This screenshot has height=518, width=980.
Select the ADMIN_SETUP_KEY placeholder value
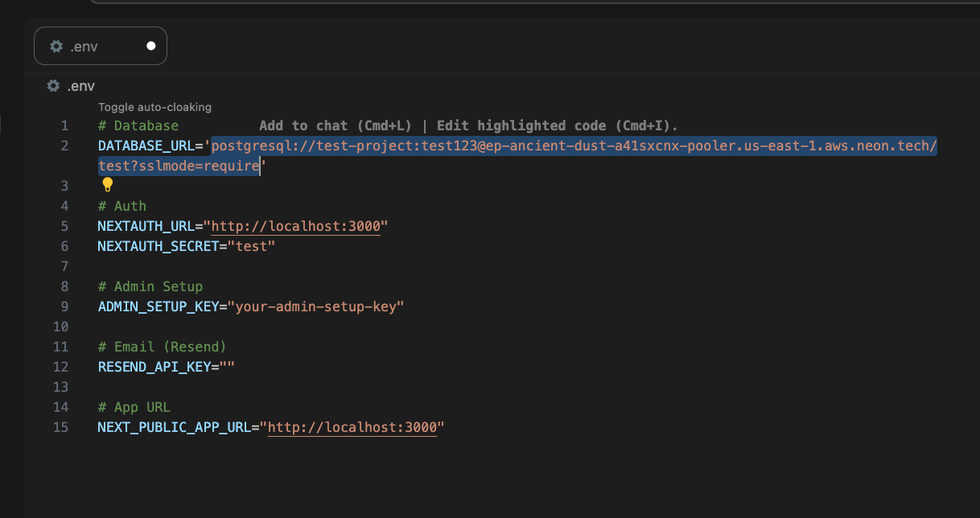[318, 306]
